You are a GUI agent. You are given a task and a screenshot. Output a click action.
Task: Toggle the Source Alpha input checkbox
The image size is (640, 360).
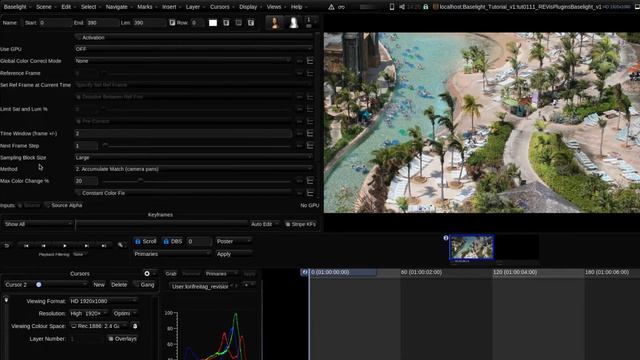click(47, 205)
